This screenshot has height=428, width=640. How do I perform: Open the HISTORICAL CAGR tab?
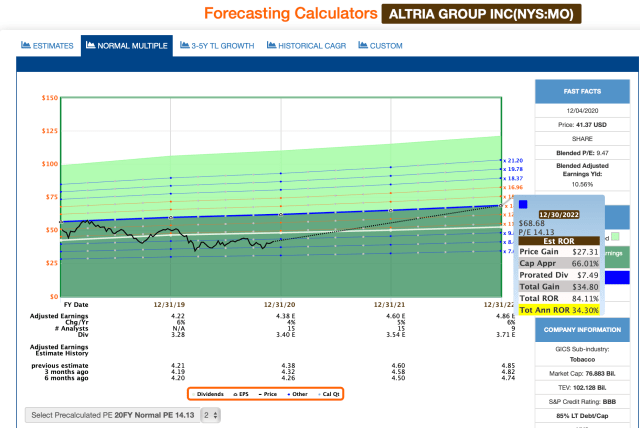click(306, 46)
